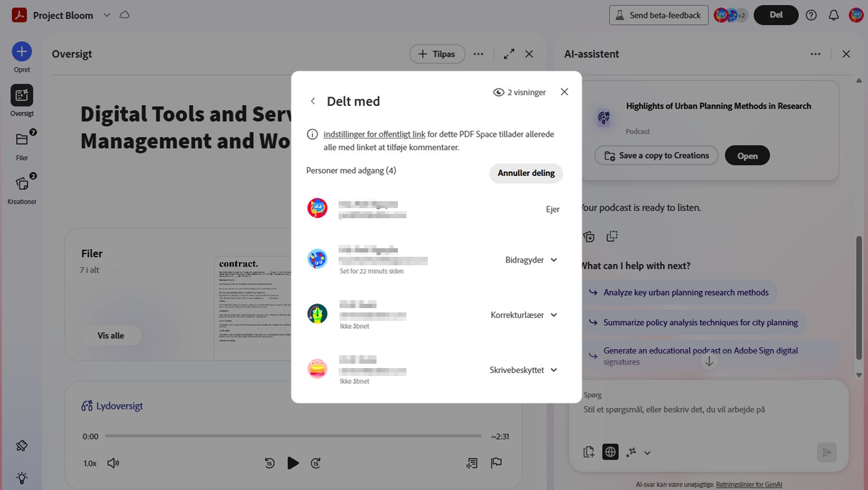
Task: Open the help question mark icon
Action: coord(811,16)
